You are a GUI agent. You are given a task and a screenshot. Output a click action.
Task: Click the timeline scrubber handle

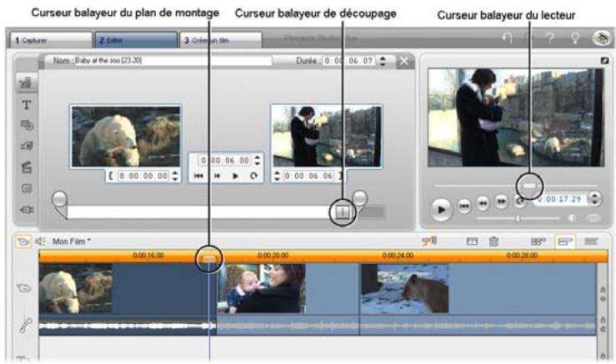point(209,258)
